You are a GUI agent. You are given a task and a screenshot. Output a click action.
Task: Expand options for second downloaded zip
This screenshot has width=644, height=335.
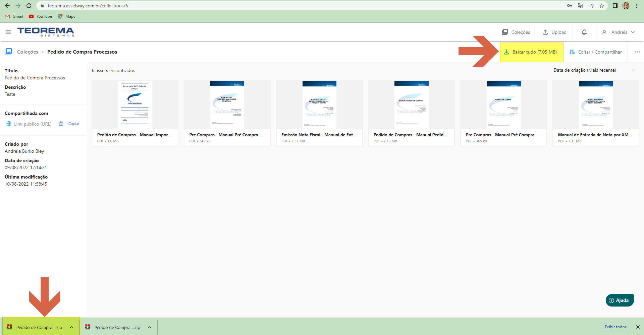(x=150, y=327)
